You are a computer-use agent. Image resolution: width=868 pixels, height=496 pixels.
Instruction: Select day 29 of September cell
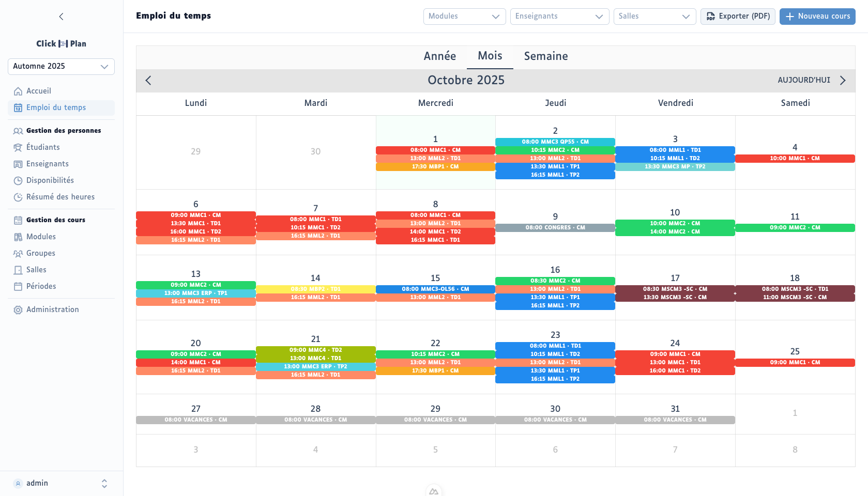click(196, 152)
